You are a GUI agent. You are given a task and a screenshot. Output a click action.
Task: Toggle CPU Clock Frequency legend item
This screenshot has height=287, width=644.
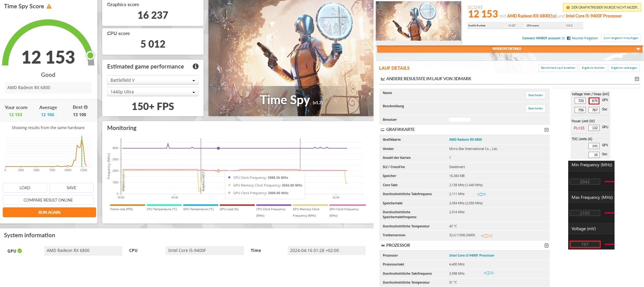coord(274,210)
